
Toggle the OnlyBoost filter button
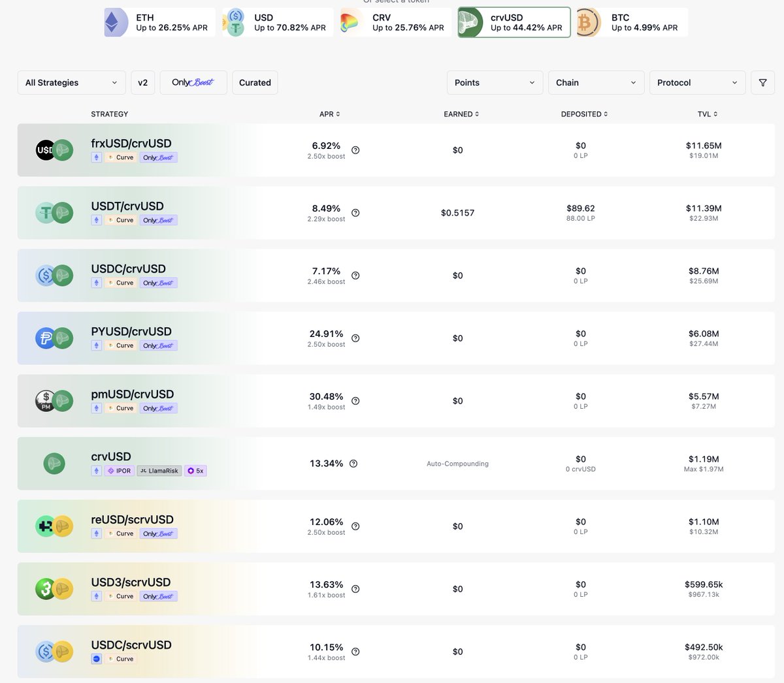pyautogui.click(x=193, y=83)
